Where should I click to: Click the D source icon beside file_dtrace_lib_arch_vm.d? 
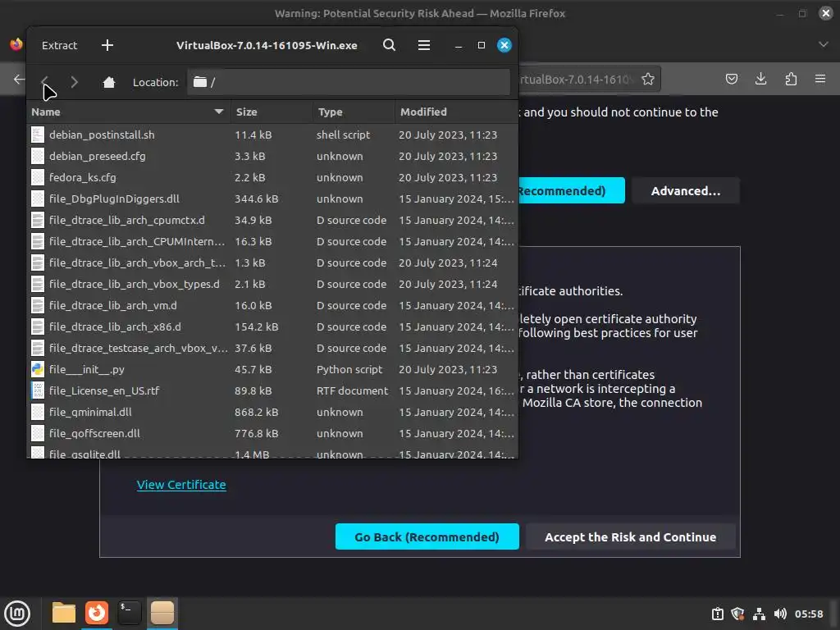point(38,305)
